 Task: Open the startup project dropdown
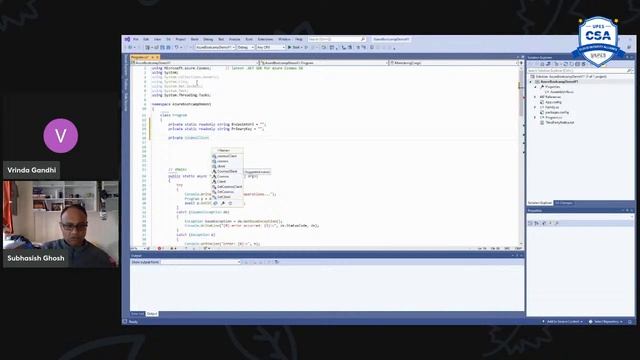pyautogui.click(x=215, y=47)
